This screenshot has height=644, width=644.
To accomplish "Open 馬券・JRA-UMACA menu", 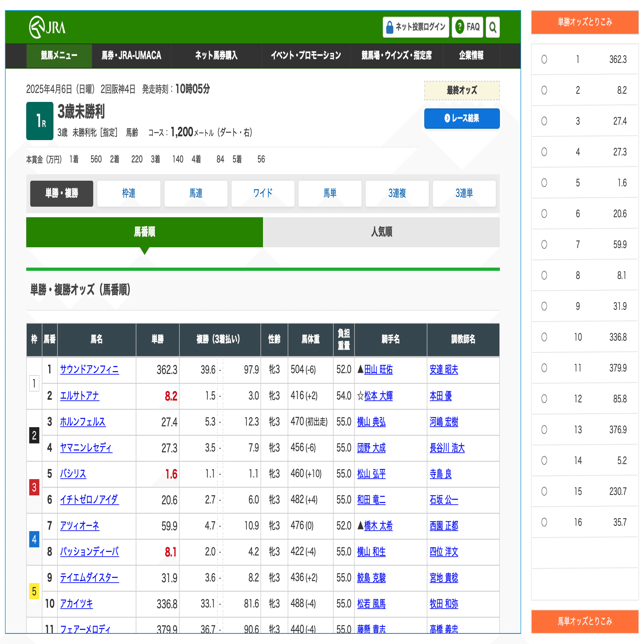I will click(131, 56).
